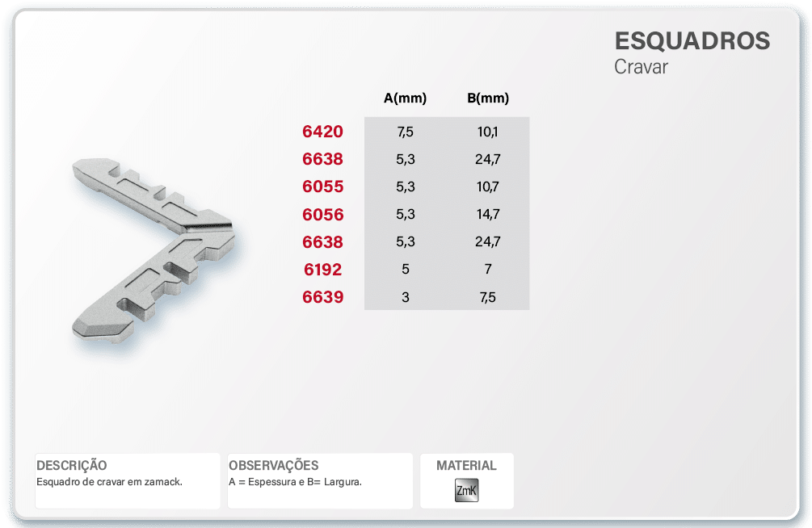
Task: Select the 10,1 width value
Action: click(x=487, y=132)
